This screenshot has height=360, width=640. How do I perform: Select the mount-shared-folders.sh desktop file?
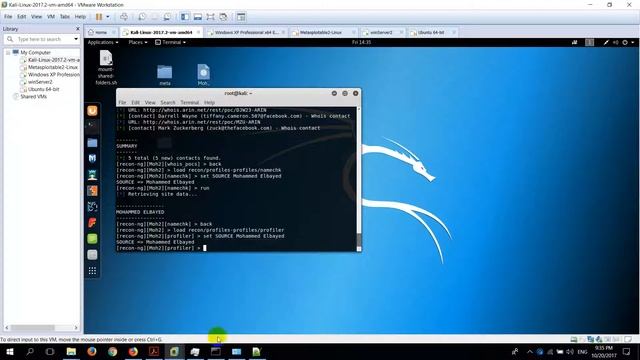click(x=106, y=68)
